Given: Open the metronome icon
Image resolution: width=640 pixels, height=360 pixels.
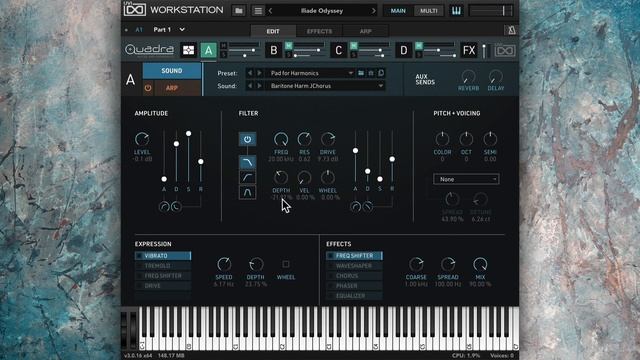Looking at the screenshot, I should tap(511, 30).
